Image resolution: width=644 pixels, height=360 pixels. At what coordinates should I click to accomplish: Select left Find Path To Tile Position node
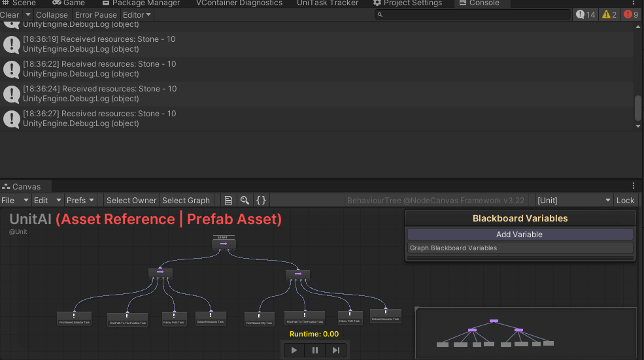(127, 319)
